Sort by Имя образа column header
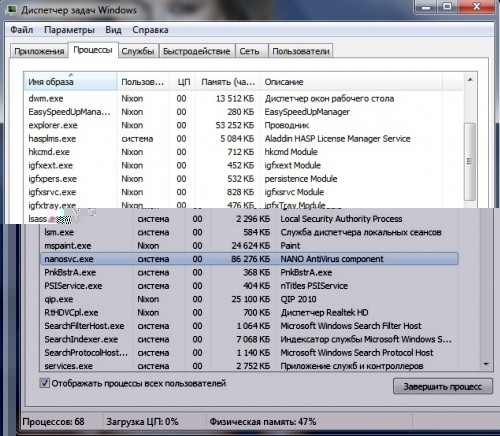 click(70, 82)
